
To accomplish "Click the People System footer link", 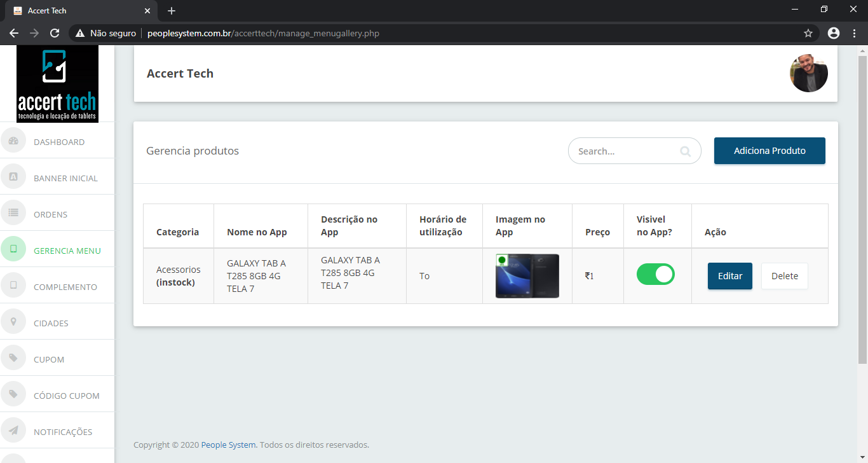I will 228,445.
